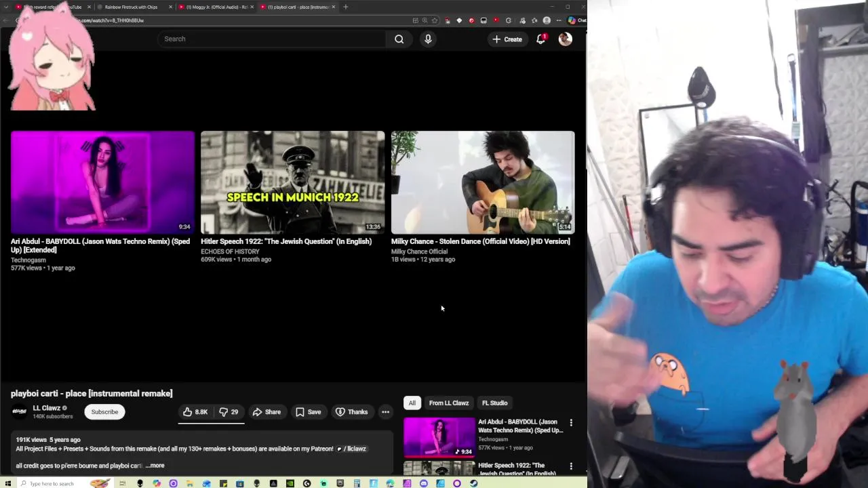Expand the description with ...more
Viewport: 868px width, 488px height.
click(x=155, y=466)
